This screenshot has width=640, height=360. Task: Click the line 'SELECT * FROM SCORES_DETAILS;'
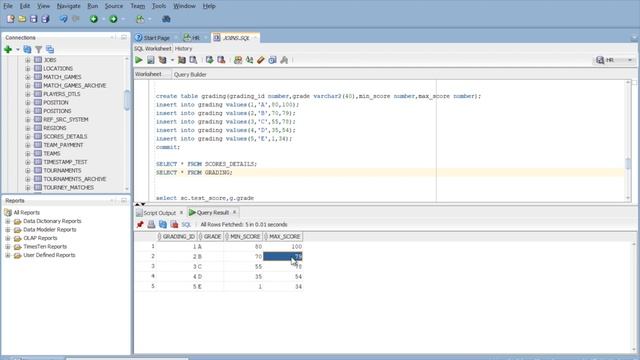(206, 164)
